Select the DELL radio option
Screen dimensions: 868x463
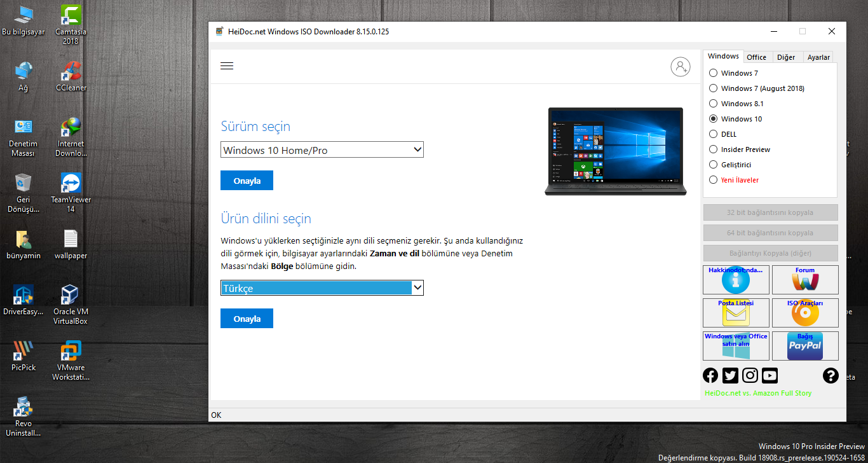723,134
